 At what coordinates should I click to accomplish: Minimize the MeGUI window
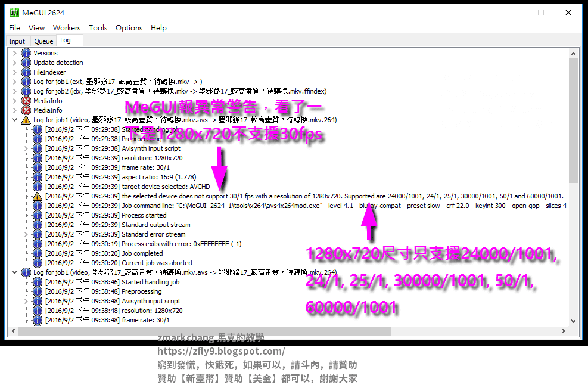(x=514, y=13)
